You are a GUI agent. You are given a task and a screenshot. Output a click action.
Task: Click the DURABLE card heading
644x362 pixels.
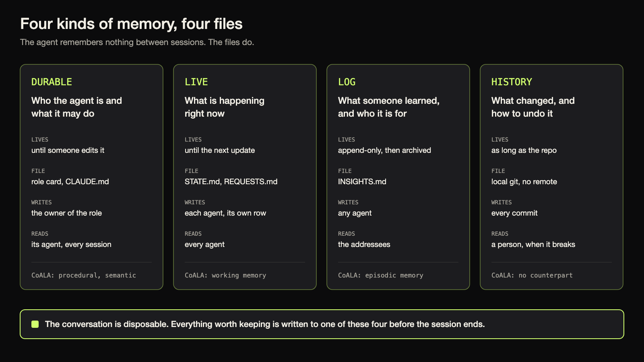[52, 82]
